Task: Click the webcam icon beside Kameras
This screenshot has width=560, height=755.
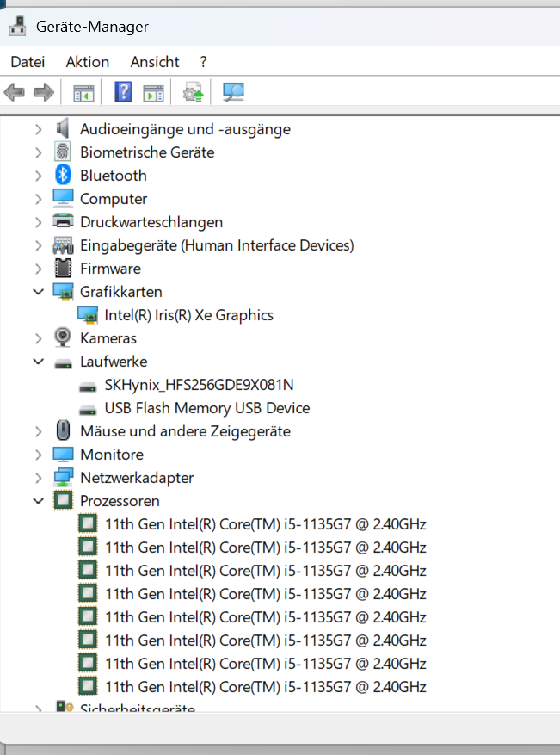Action: 63,337
